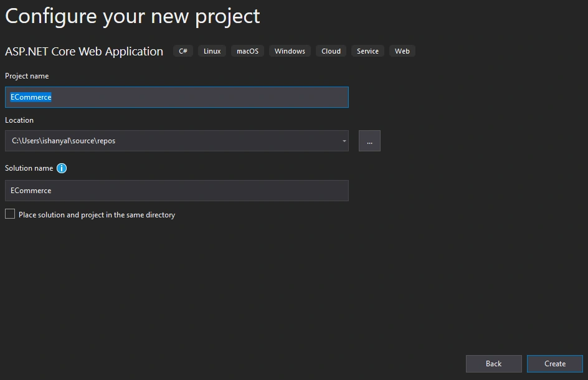Click the Location label
This screenshot has width=588, height=380.
(19, 120)
